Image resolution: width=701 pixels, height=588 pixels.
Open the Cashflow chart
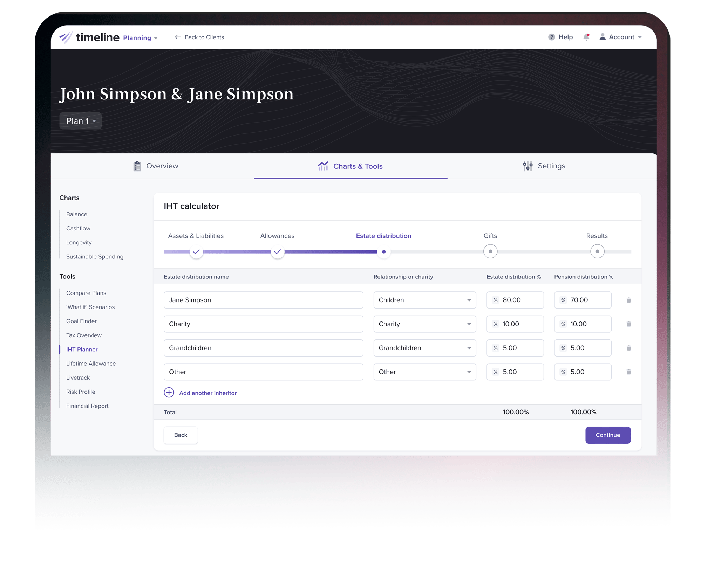click(x=78, y=228)
